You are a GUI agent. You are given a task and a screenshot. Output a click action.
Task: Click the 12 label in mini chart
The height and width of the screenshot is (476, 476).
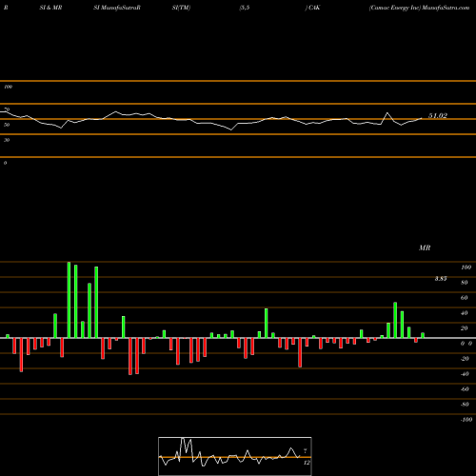(307, 463)
